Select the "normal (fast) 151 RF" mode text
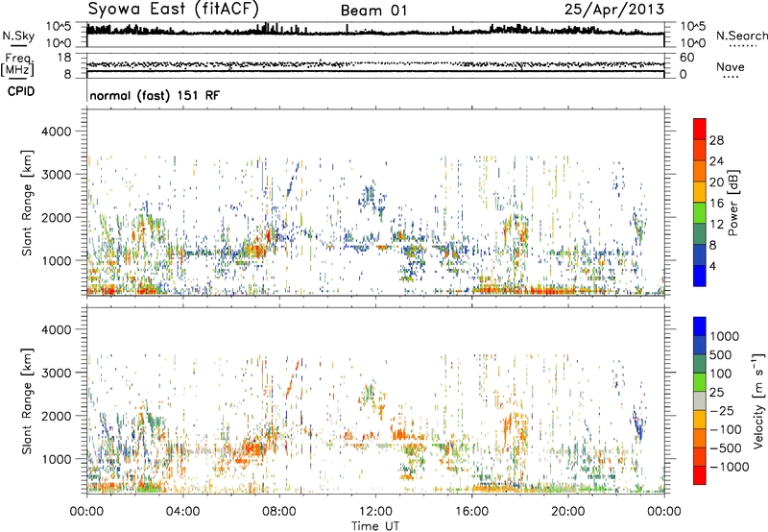 point(155,95)
